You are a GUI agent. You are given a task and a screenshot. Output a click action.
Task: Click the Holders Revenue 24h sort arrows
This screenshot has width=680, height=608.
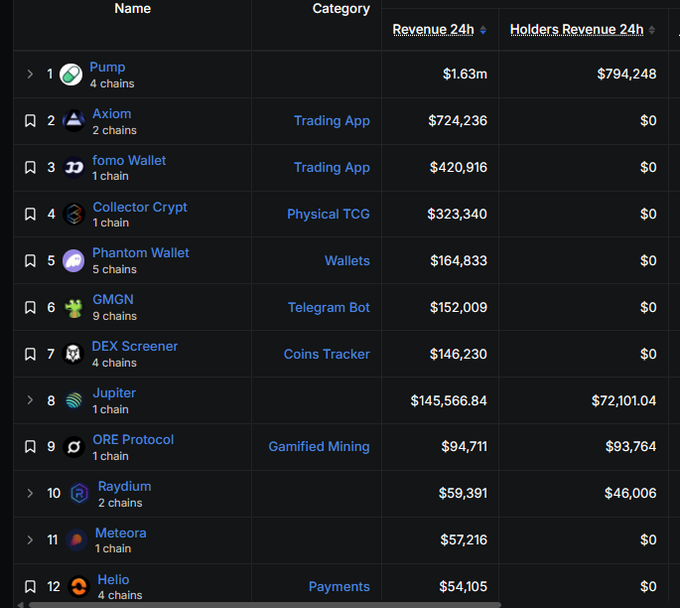tap(651, 30)
